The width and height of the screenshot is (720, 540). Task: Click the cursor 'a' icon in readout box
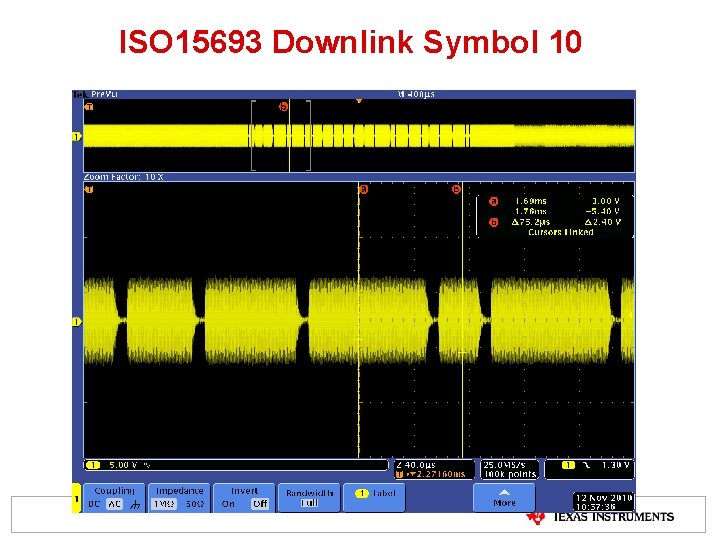pos(494,201)
